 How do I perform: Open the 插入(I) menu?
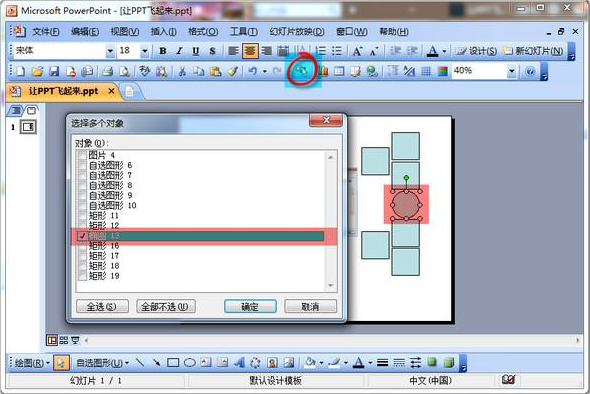coord(163,32)
